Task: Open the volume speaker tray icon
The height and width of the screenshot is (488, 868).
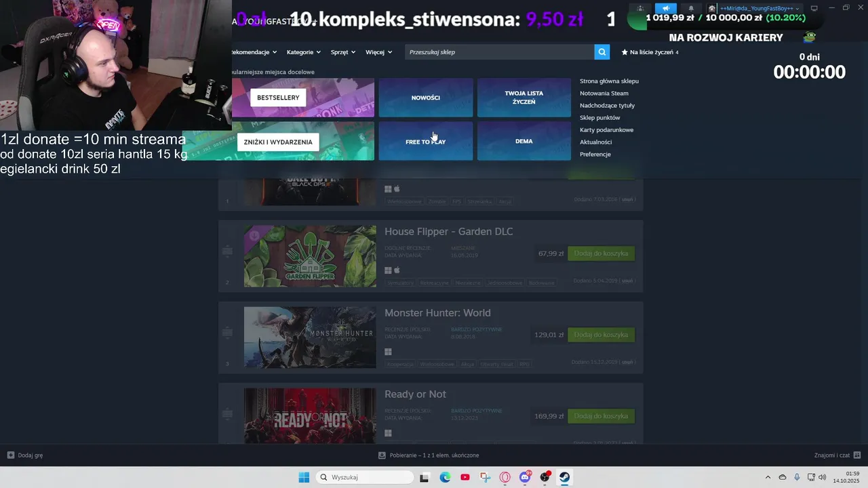Action: coord(823,477)
